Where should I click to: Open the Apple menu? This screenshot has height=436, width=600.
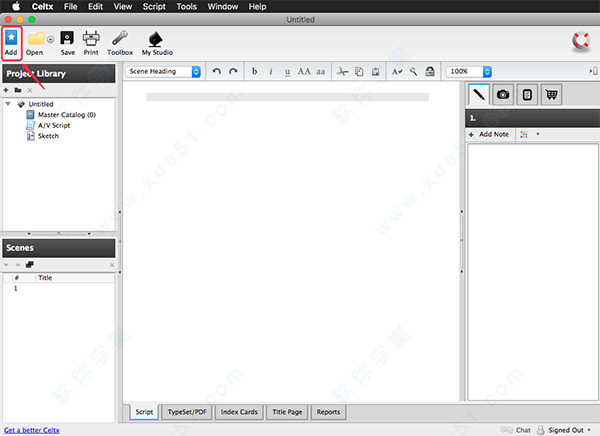tap(16, 7)
